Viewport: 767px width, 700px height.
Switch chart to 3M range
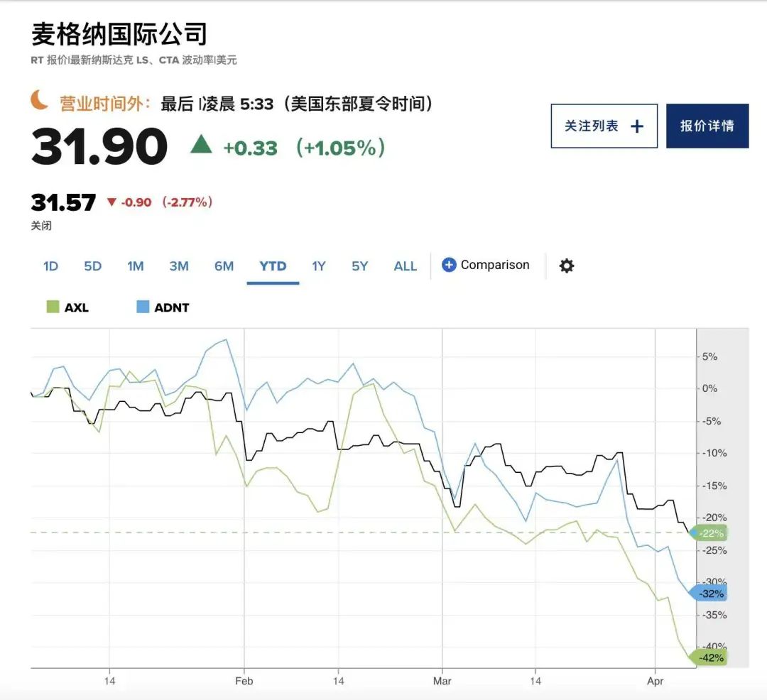coord(179,266)
